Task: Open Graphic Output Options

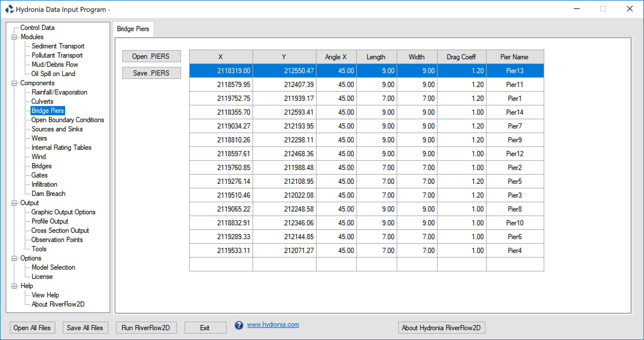Action: click(x=63, y=212)
